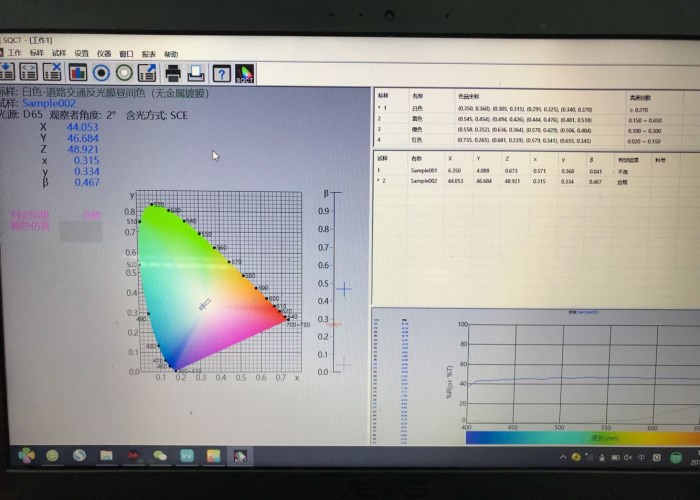Click the black dot measurement target icon
The width and height of the screenshot is (700, 500).
pyautogui.click(x=101, y=73)
